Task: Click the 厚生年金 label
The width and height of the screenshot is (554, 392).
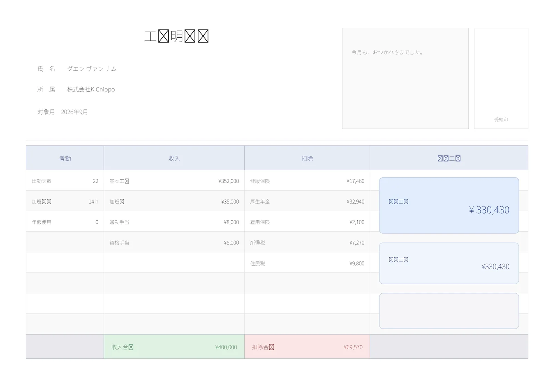Action: click(x=260, y=202)
